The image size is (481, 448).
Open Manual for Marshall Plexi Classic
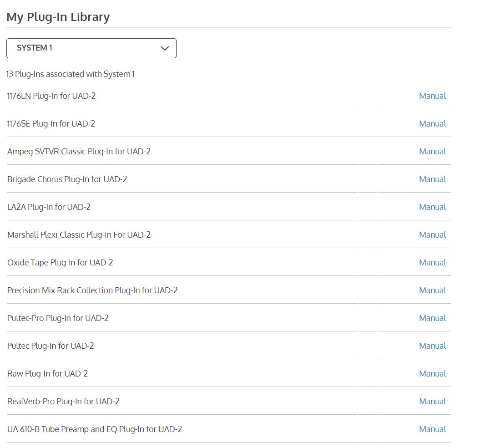432,235
